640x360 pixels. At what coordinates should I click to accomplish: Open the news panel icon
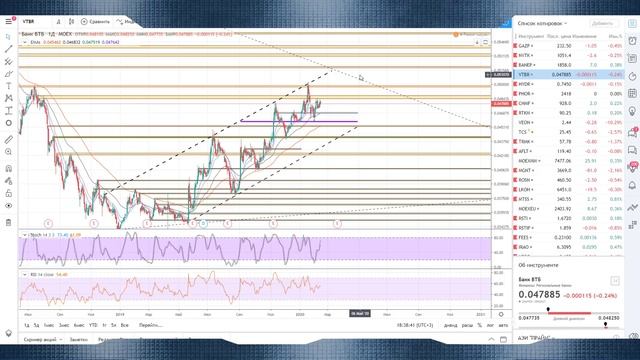point(632,59)
